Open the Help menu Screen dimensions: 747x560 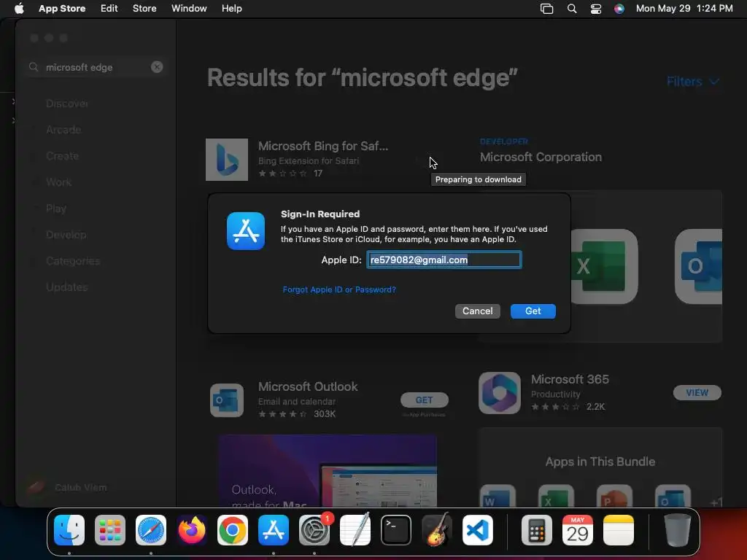pyautogui.click(x=231, y=9)
